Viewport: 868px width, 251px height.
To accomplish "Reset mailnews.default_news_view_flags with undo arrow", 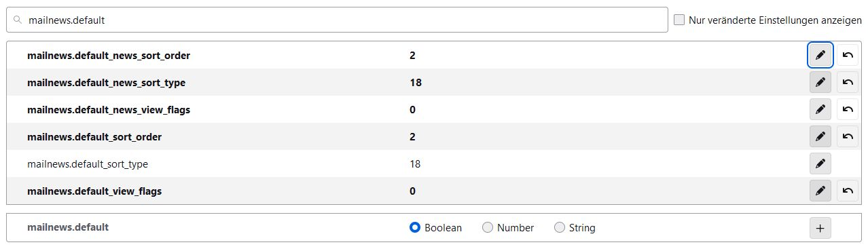I will pyautogui.click(x=848, y=109).
